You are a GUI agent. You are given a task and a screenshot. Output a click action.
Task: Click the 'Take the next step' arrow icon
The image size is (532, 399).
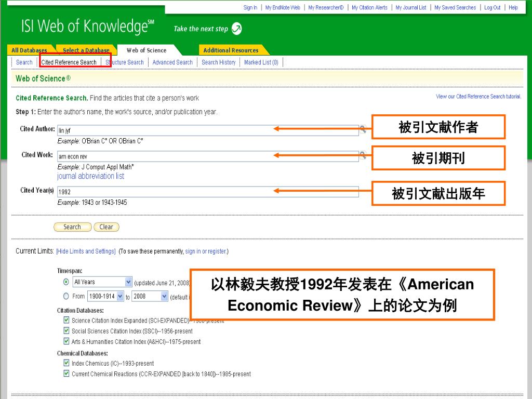236,29
